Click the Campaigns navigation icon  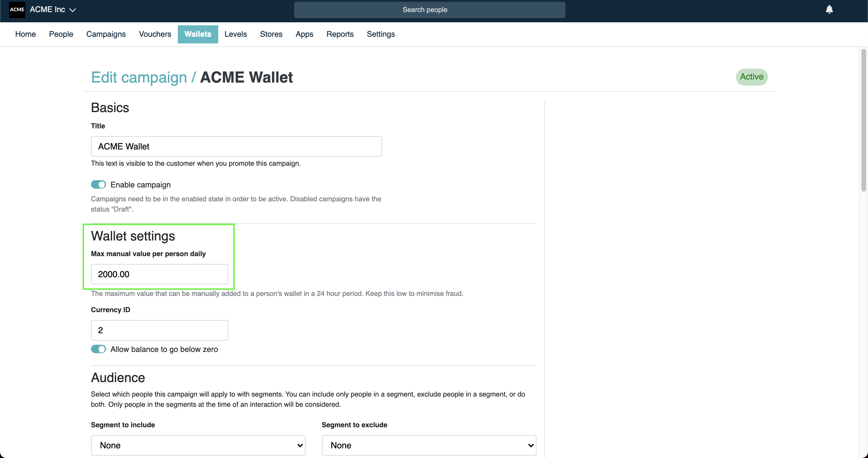pyautogui.click(x=105, y=34)
